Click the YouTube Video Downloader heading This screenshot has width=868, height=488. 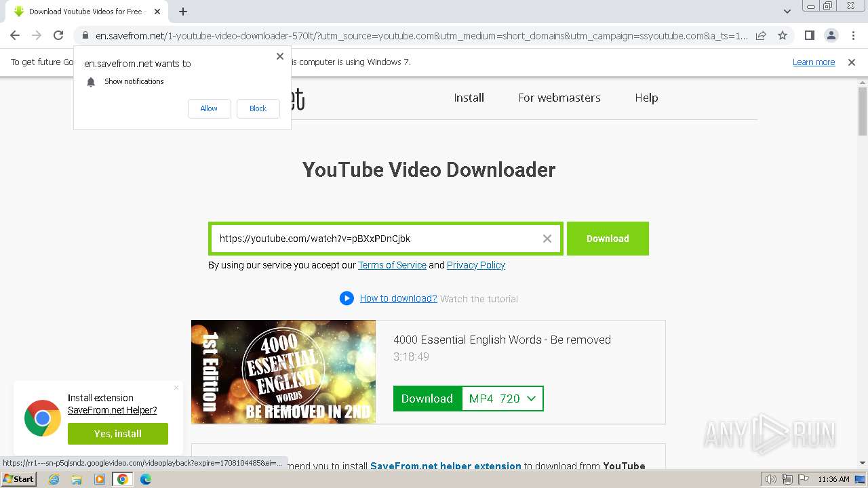click(x=429, y=169)
